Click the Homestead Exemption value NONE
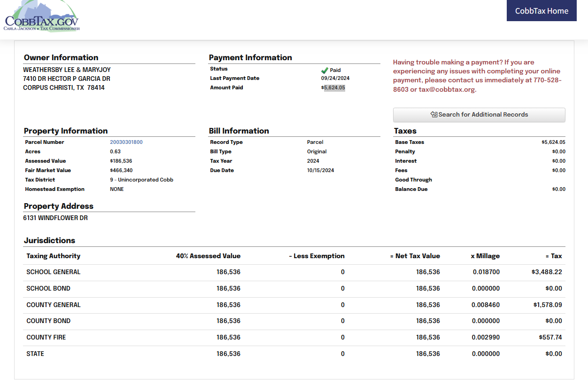 coord(117,189)
